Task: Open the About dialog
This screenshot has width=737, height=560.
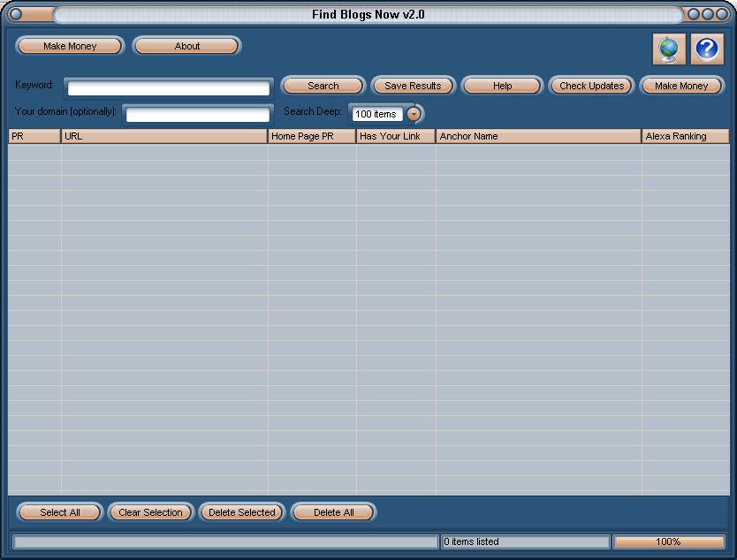Action: [x=187, y=46]
